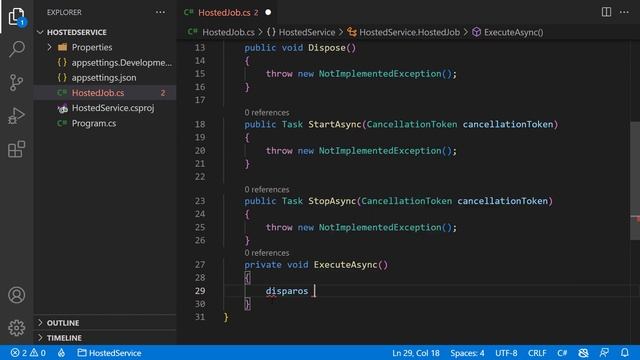
Task: Click the editor vertical scrollbar
Action: [x=635, y=180]
